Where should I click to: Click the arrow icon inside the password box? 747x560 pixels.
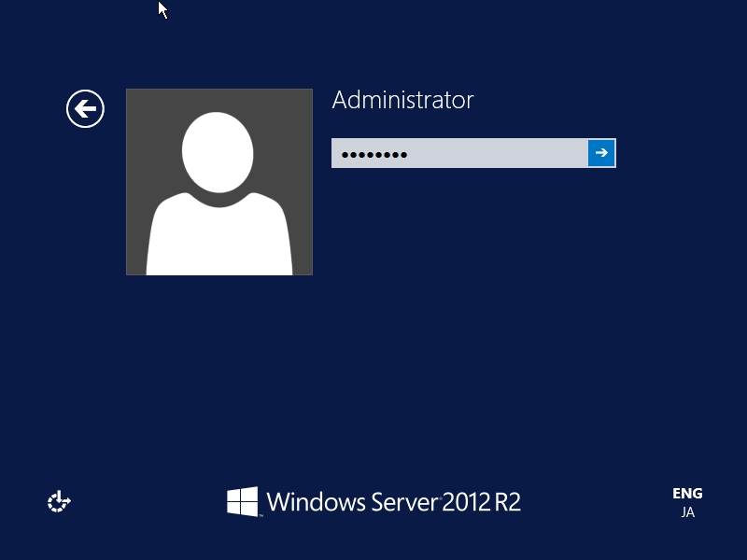[x=603, y=153]
